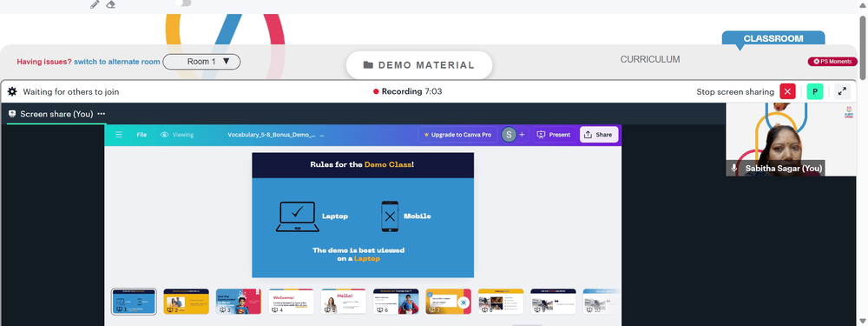Screen dimensions: 868x326
Task: Click the laptop checkmark graphic on the slide
Action: (x=297, y=216)
